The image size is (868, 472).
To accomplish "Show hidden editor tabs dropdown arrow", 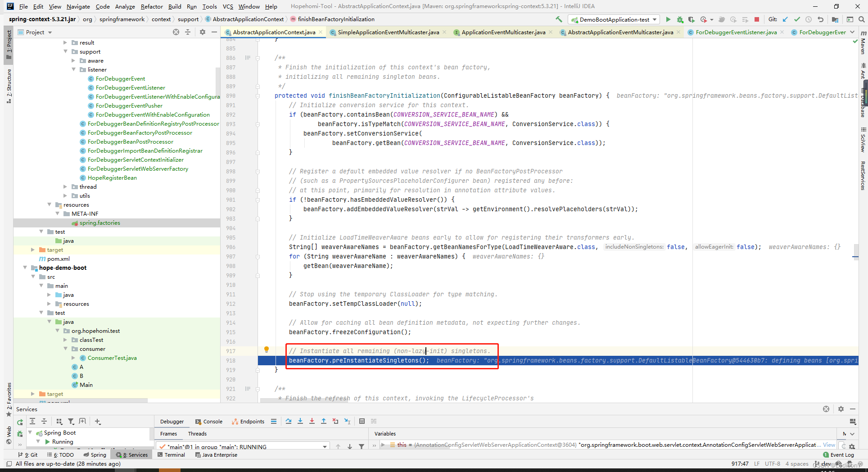I will (x=852, y=32).
